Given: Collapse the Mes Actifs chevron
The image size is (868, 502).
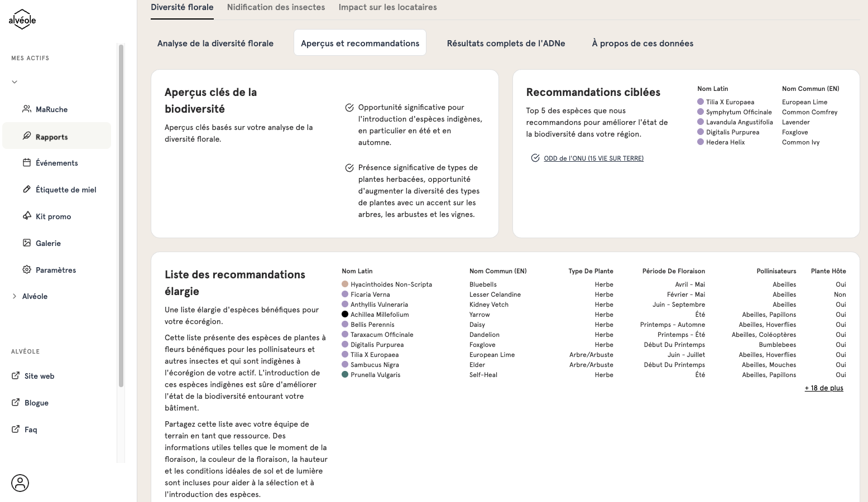Looking at the screenshot, I should pos(15,82).
